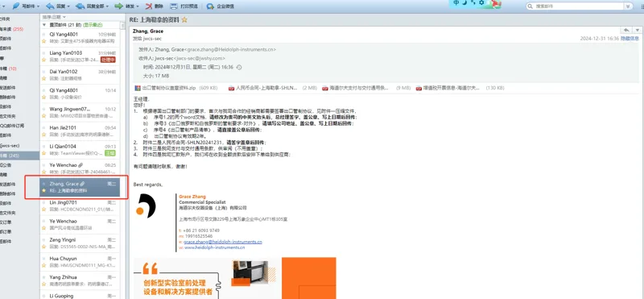This screenshot has width=644, height=299.
Task: Open the Yang Zhihua email
Action: [80, 280]
